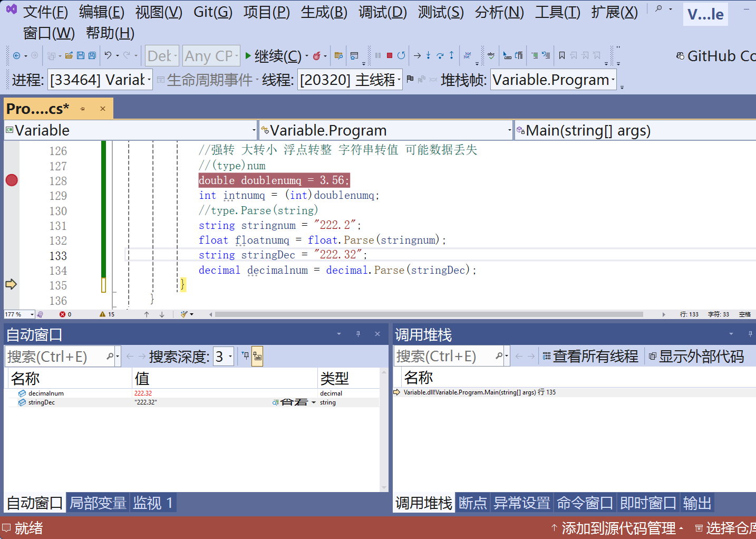Open the 调试(D) menu
Viewport: 756px width, 539px height.
382,12
